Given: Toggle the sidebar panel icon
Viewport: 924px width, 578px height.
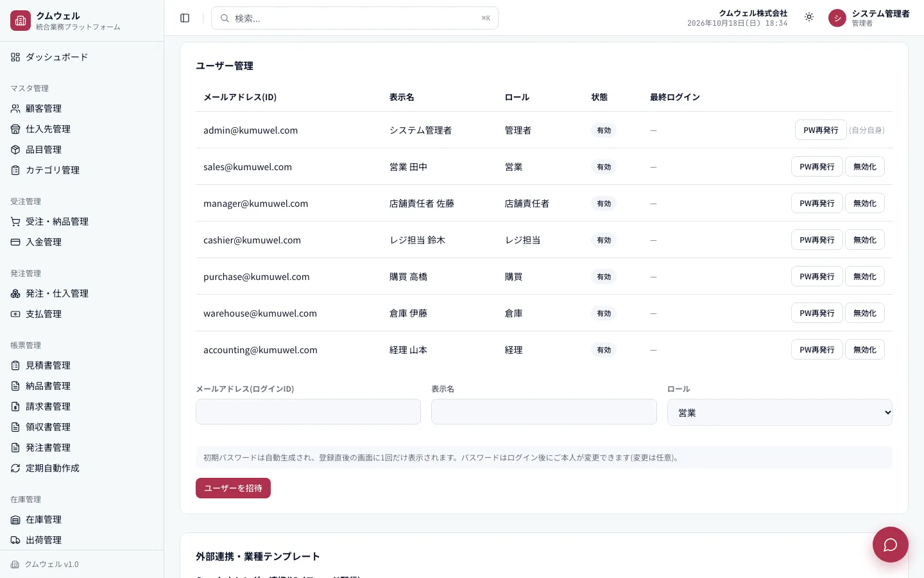Looking at the screenshot, I should pyautogui.click(x=185, y=18).
